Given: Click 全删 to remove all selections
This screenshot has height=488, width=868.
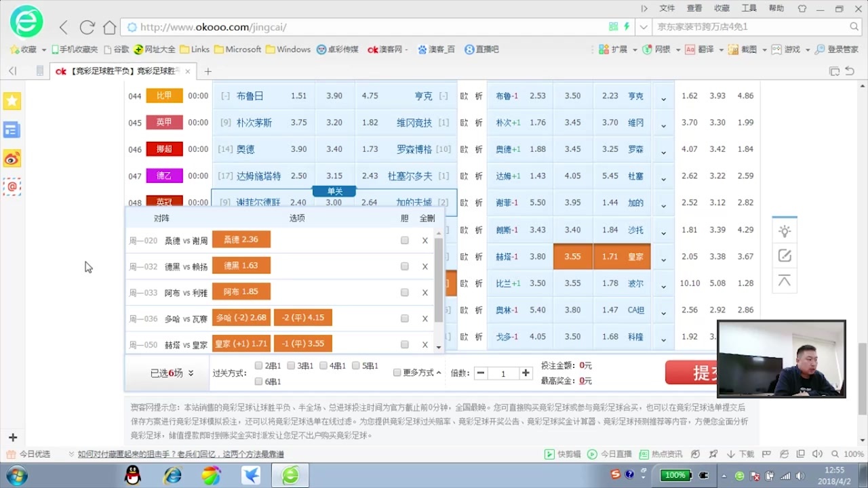Looking at the screenshot, I should tap(427, 218).
